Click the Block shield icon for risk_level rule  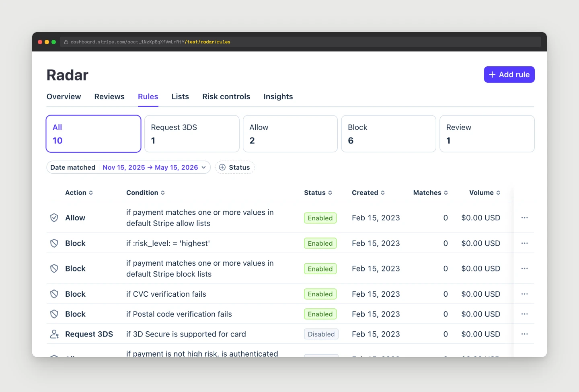click(x=54, y=243)
